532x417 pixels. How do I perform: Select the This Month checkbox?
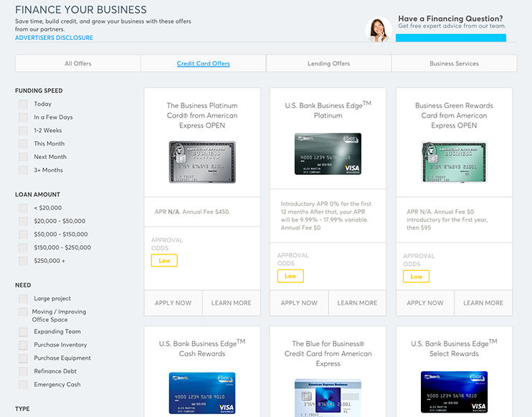click(23, 144)
